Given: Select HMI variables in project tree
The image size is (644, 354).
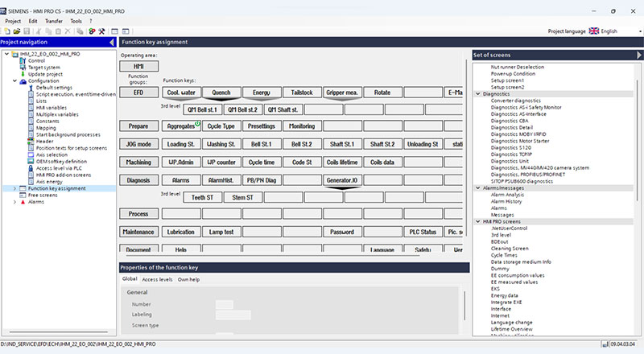Looking at the screenshot, I should tap(52, 108).
